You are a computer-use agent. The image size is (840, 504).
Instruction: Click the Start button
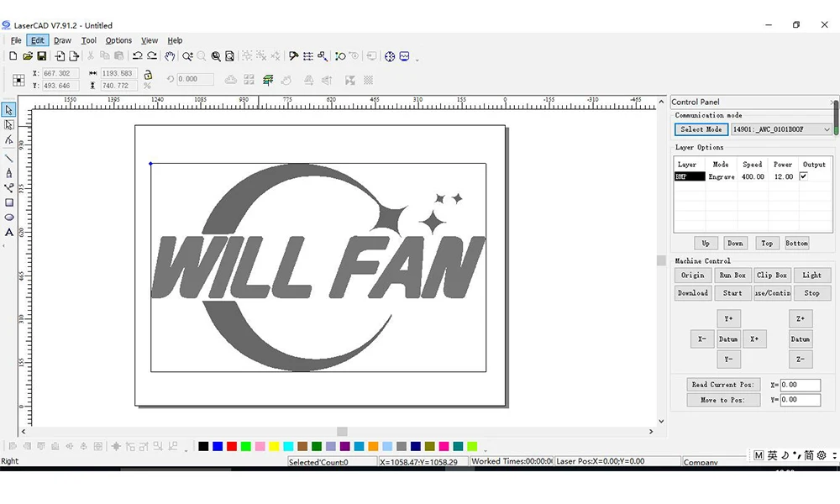click(732, 293)
